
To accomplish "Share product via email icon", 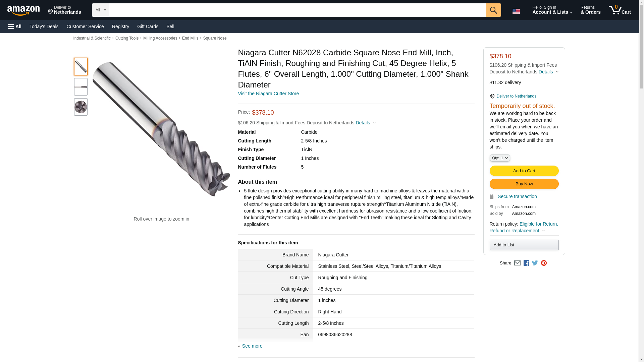I will coord(517,263).
